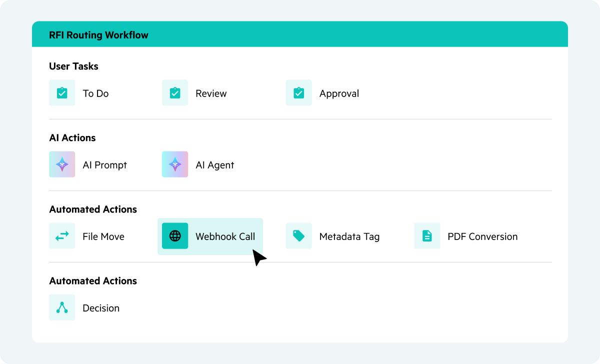Click the User Tasks section heading

point(73,66)
